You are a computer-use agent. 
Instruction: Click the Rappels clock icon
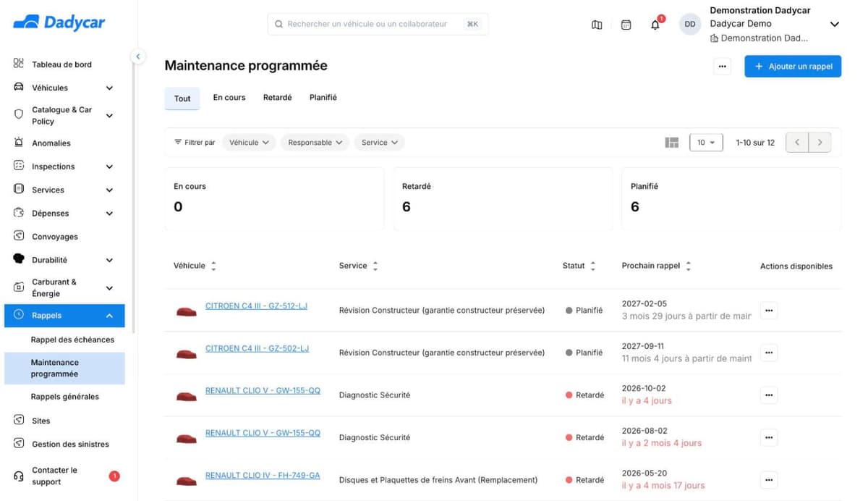[19, 315]
